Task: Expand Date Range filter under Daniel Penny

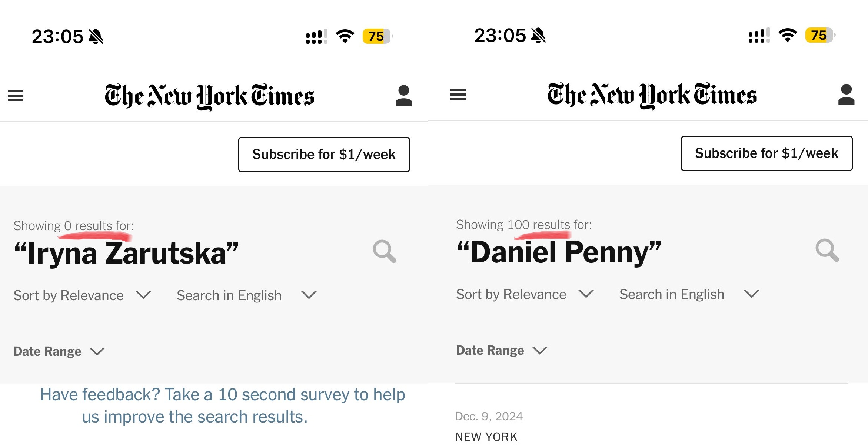Action: coord(502,350)
